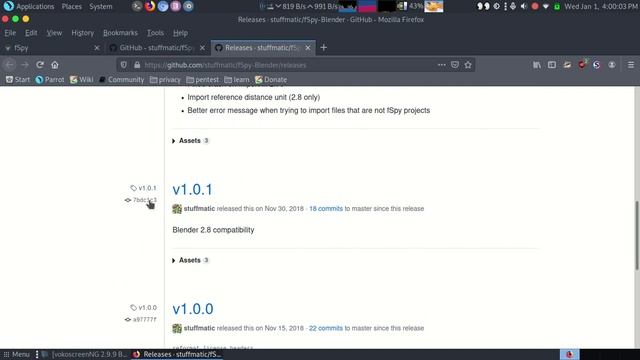Switch to the fSpy tab

(x=52, y=48)
